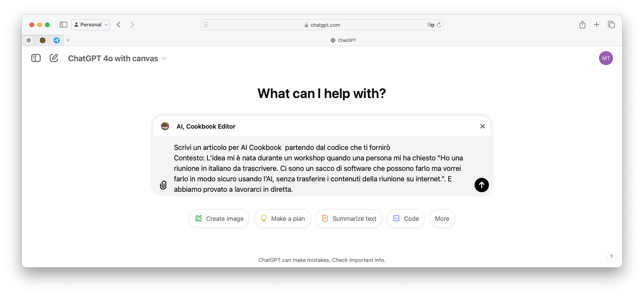The image size is (644, 296).
Task: Show Safari tab overview
Action: click(611, 25)
